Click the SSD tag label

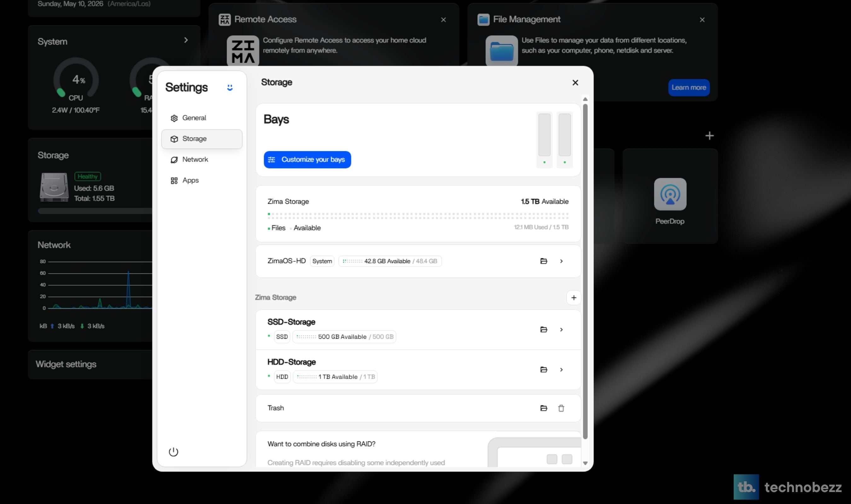click(x=282, y=336)
